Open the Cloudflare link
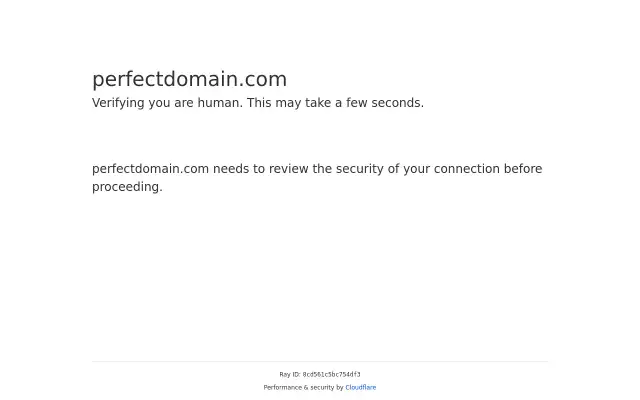 (x=360, y=387)
